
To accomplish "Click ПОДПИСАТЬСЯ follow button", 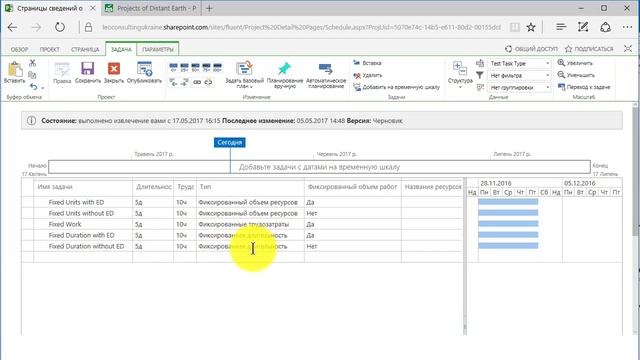I will pyautogui.click(x=589, y=49).
